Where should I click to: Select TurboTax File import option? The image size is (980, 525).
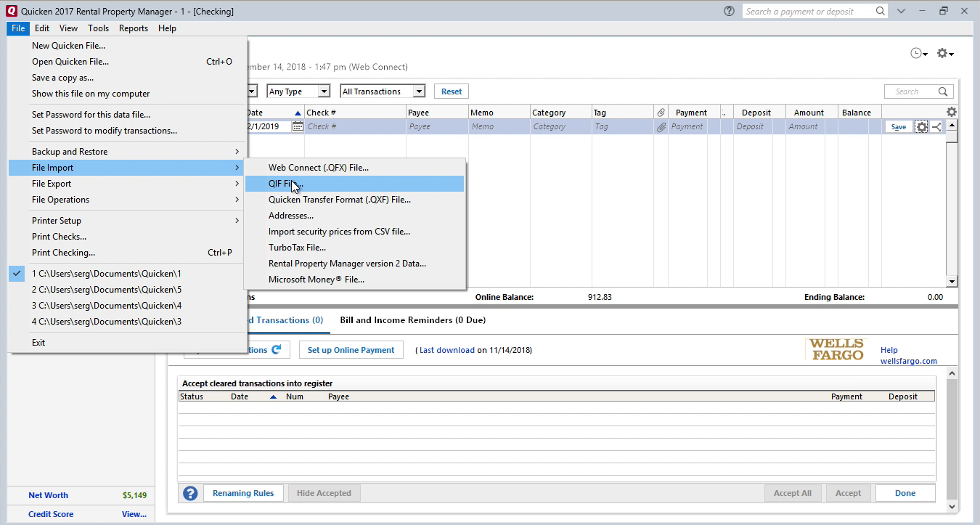354,248
